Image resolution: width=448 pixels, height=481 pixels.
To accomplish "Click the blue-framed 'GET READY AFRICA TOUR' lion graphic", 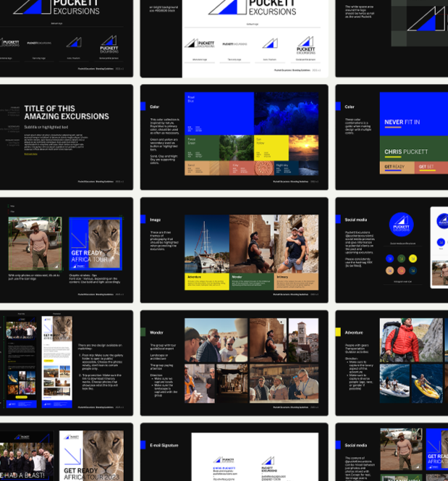I will point(96,243).
